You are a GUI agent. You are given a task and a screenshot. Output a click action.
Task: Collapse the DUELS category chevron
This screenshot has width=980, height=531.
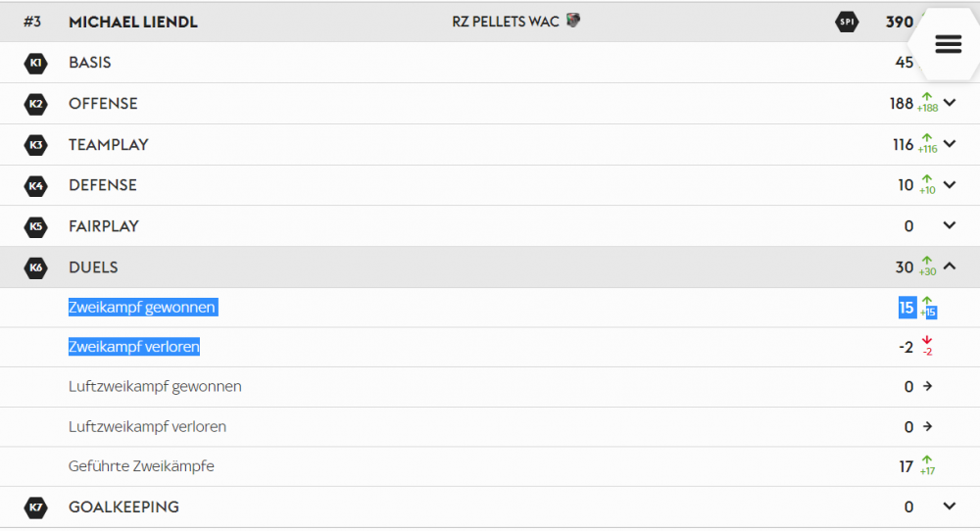coord(950,266)
